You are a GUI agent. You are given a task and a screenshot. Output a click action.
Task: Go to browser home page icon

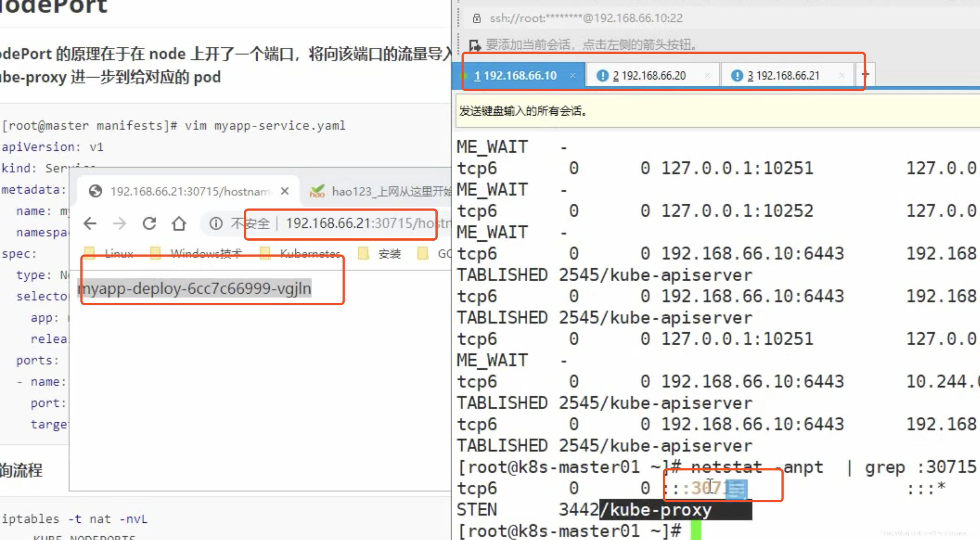(179, 223)
